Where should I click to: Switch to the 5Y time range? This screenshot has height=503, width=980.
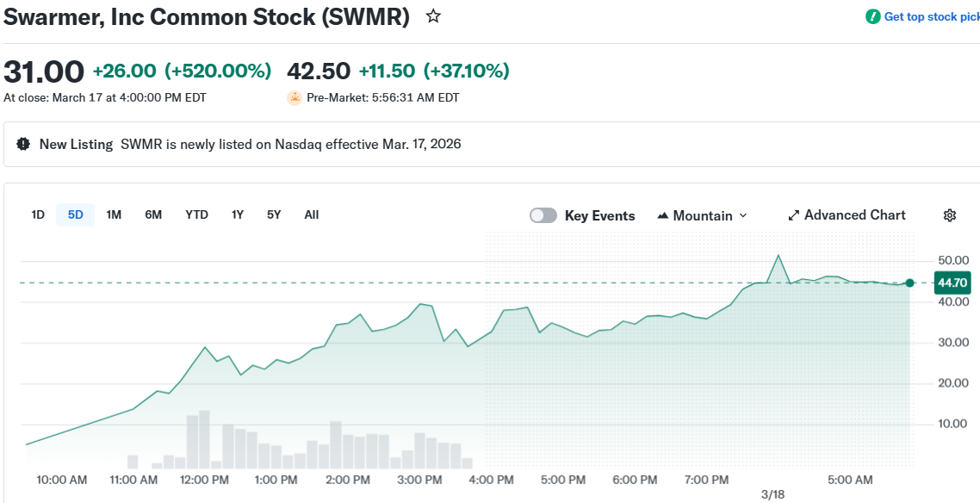[273, 214]
